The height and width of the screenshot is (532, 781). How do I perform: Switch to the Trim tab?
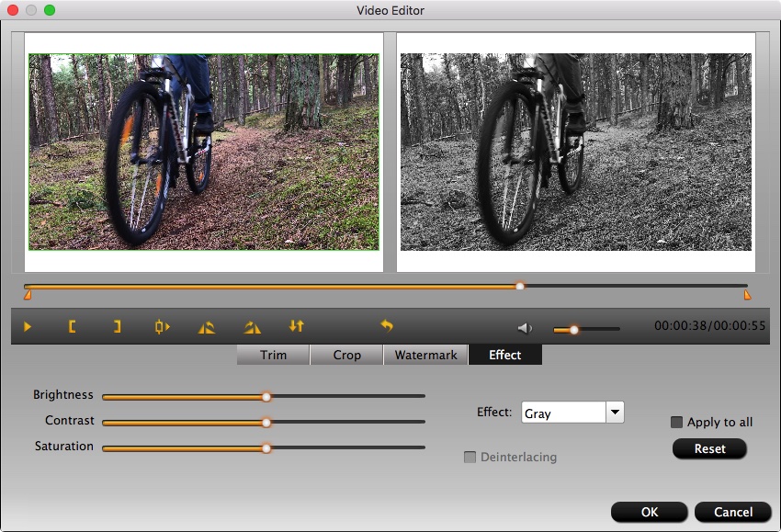point(273,355)
